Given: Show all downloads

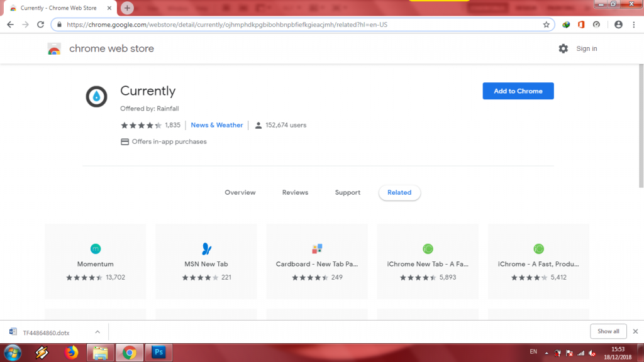Looking at the screenshot, I should [x=608, y=331].
